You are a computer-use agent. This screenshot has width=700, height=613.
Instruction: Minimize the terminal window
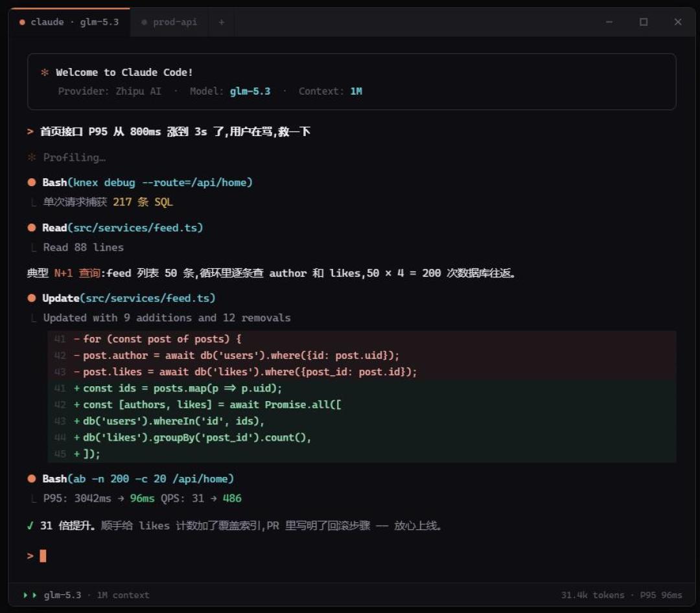pyautogui.click(x=609, y=22)
